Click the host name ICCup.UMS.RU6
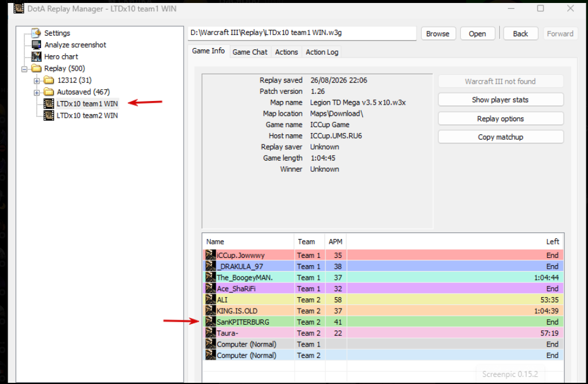 coord(336,136)
